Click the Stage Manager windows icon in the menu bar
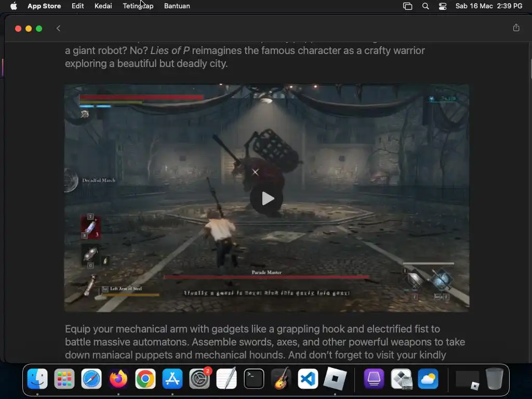 [407, 6]
